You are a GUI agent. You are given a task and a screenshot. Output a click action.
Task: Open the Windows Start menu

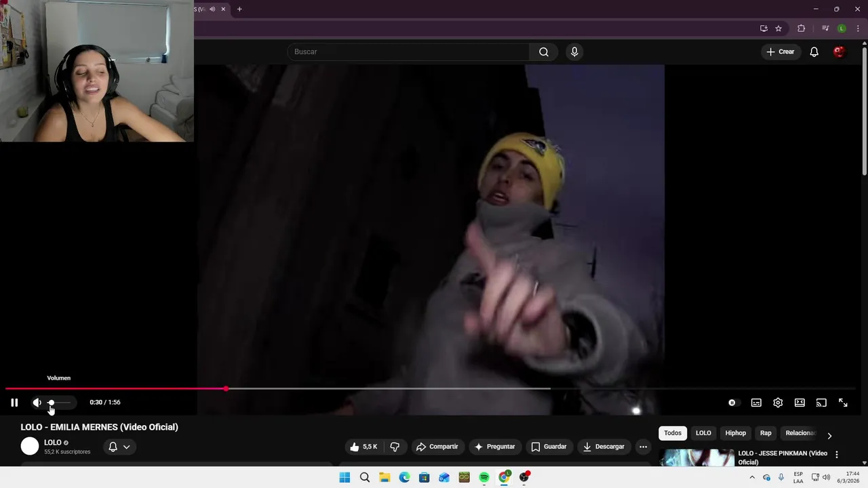pos(344,477)
